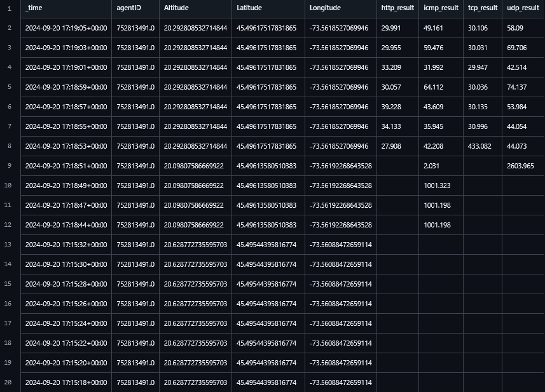Click icmp_result value 43.609
This screenshot has width=545, height=392.
(434, 107)
